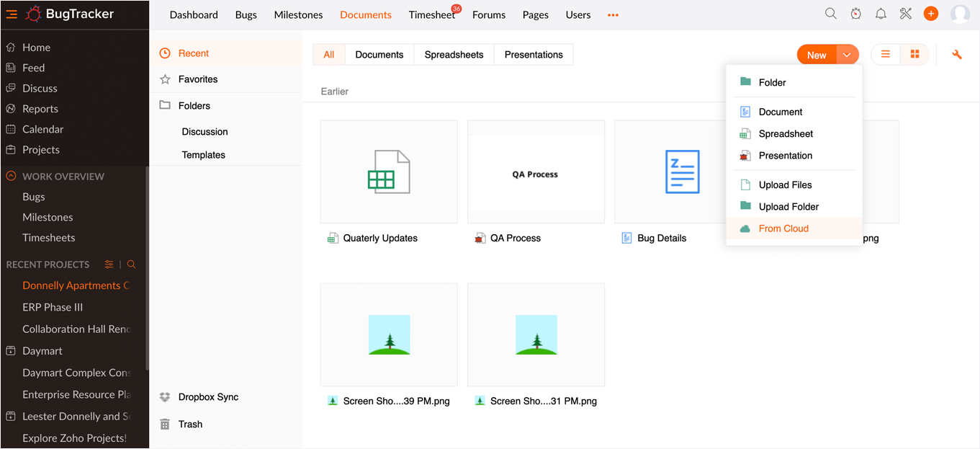Screen dimensions: 980x449
Task: Open the more options ellipsis in navigation
Action: pos(613,15)
